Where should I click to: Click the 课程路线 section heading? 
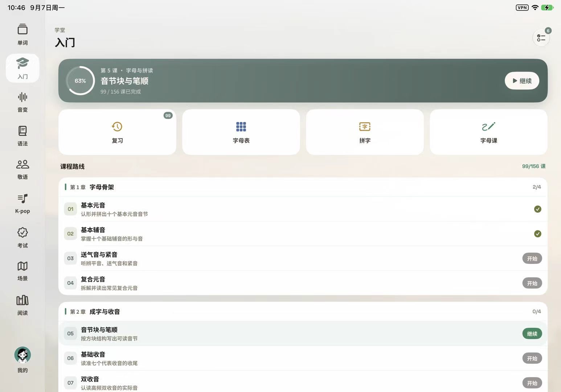tap(72, 167)
